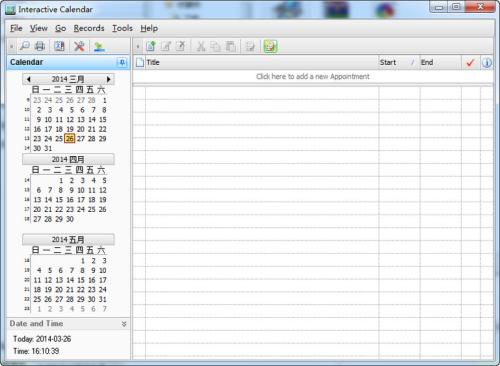500x366 pixels.
Task: Select March 13 in the calendar
Action: (81, 120)
